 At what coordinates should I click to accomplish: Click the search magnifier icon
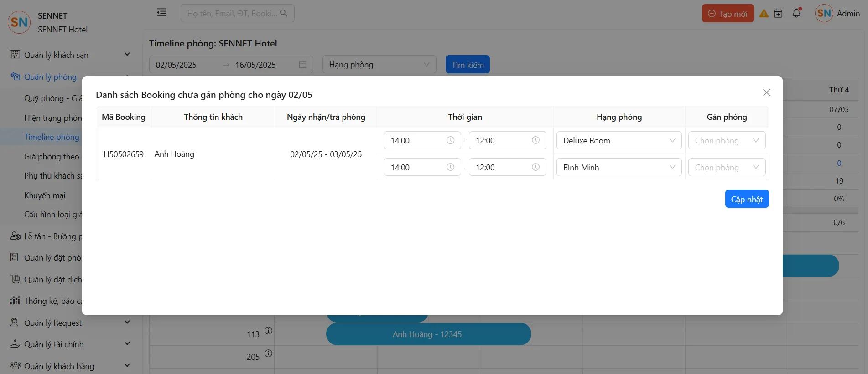click(x=284, y=13)
